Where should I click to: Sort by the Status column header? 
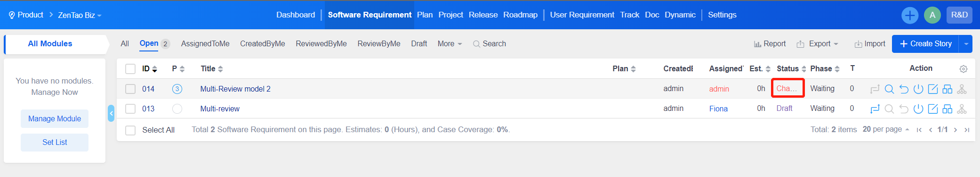(791, 69)
